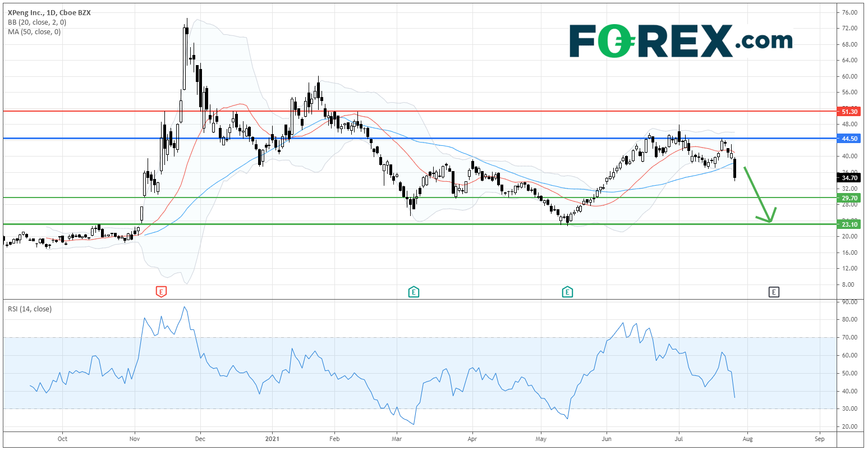
Task: Click the Oct label on time axis
Action: [x=62, y=439]
